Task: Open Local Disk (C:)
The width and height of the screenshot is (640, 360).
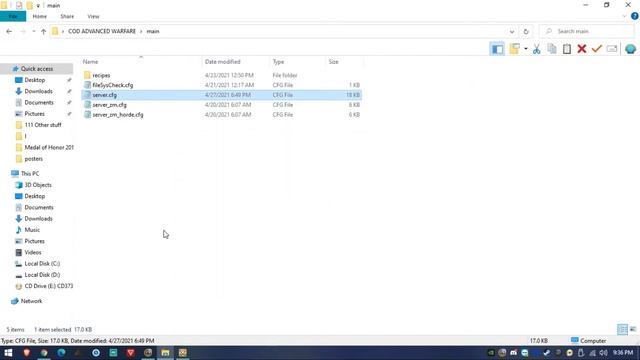Action: pos(42,264)
